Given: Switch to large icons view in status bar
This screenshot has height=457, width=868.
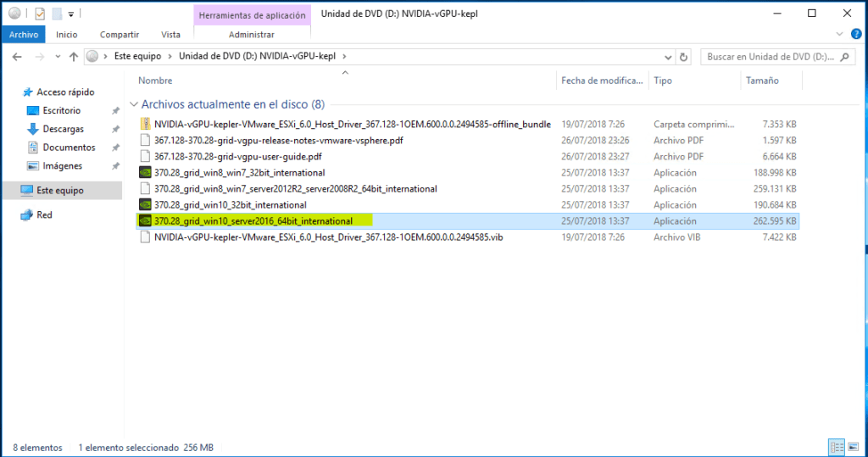Looking at the screenshot, I should pos(853,447).
